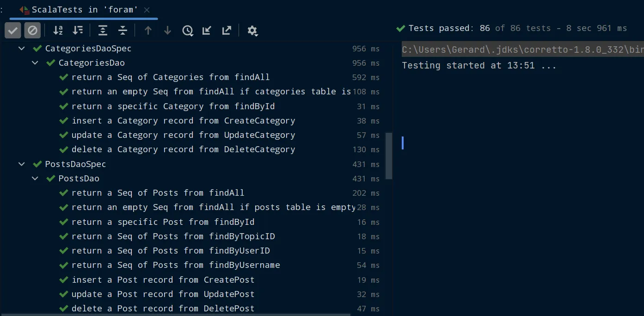Click the green check icon beside CategoriesDao
This screenshot has height=316, width=644.
[x=51, y=63]
